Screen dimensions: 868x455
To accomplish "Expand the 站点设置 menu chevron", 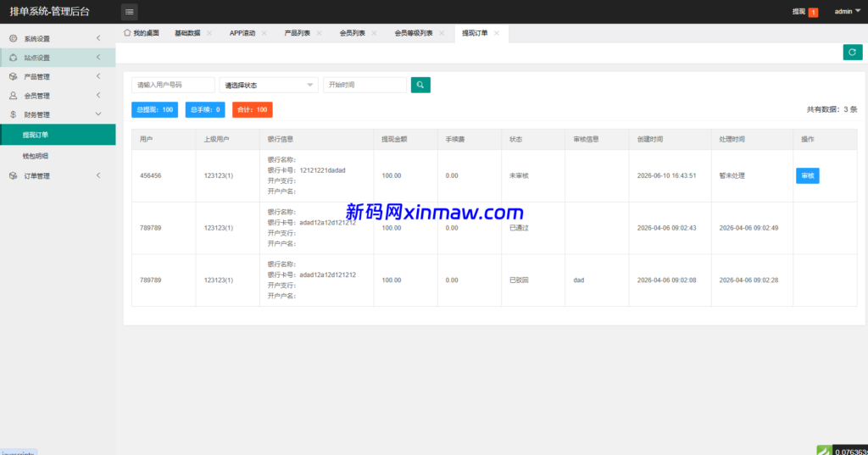I will coord(98,57).
